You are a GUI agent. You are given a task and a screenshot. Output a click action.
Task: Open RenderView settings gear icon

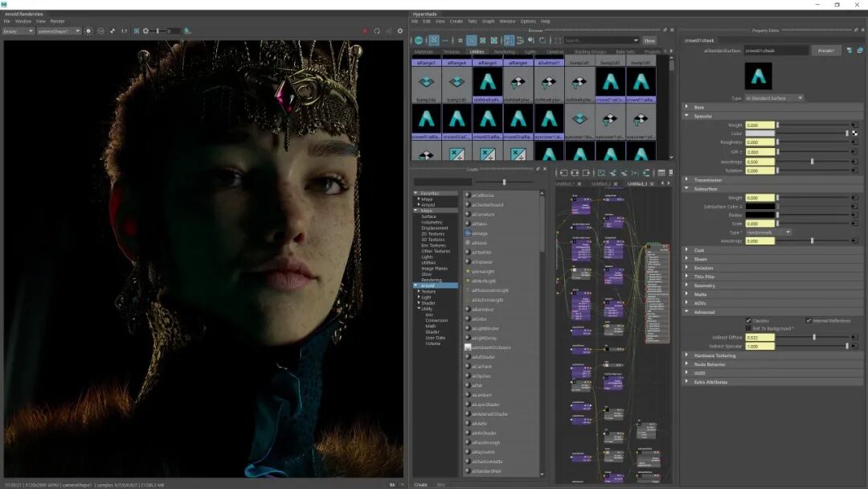point(400,31)
